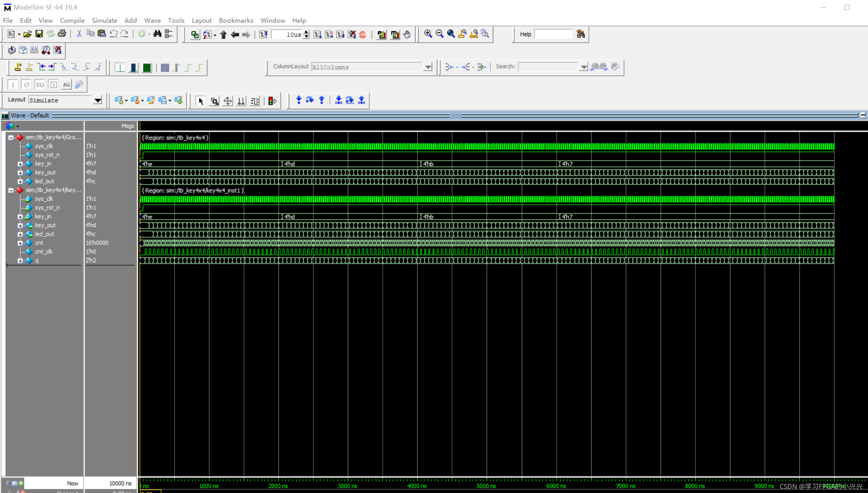
Task: Click the Print icon
Action: click(x=62, y=34)
